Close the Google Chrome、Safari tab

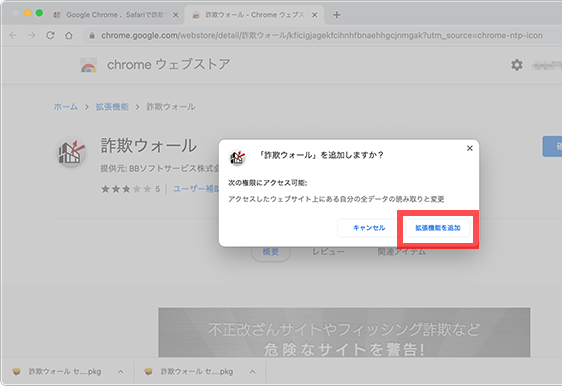point(176,15)
